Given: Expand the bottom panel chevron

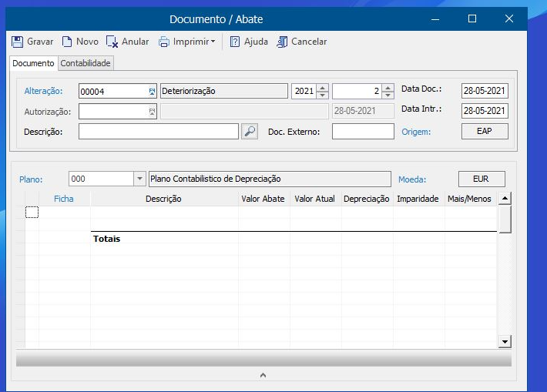Looking at the screenshot, I should 263,375.
